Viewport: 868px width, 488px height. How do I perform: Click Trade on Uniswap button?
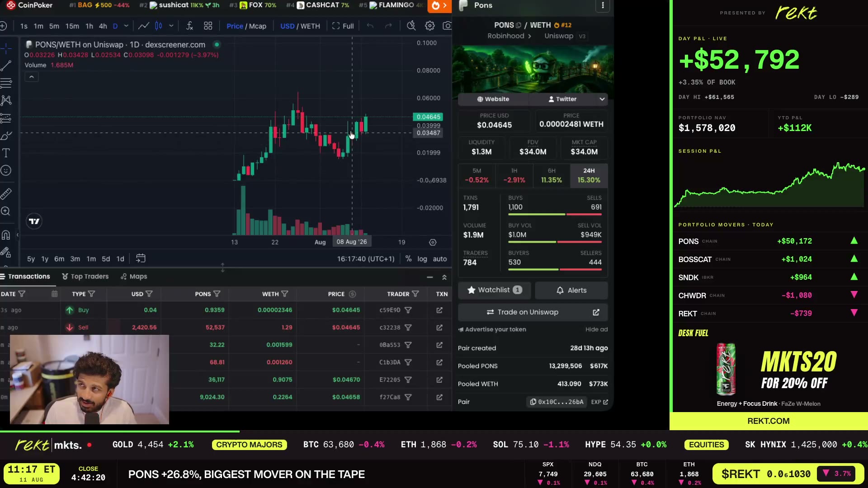[x=533, y=312]
